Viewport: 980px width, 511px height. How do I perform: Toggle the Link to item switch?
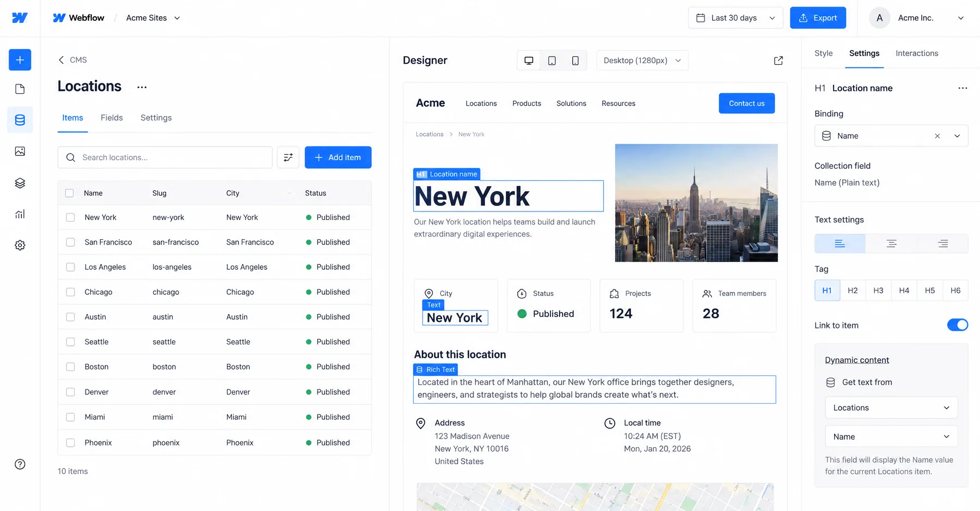click(x=957, y=325)
